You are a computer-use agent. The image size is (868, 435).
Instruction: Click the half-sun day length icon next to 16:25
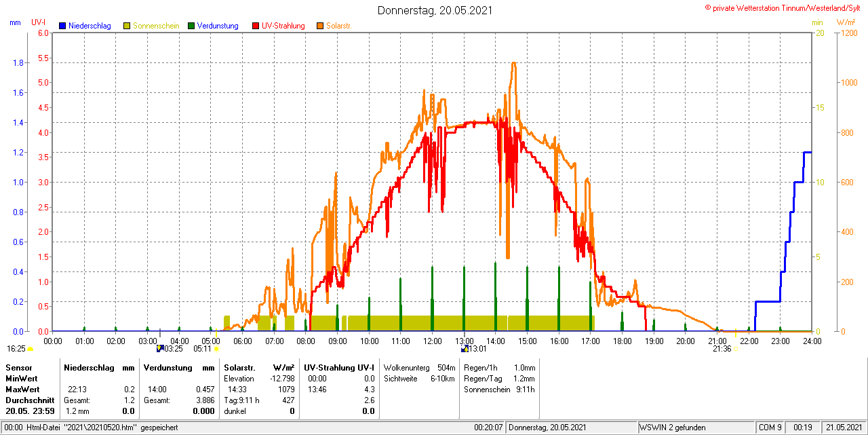click(30, 349)
